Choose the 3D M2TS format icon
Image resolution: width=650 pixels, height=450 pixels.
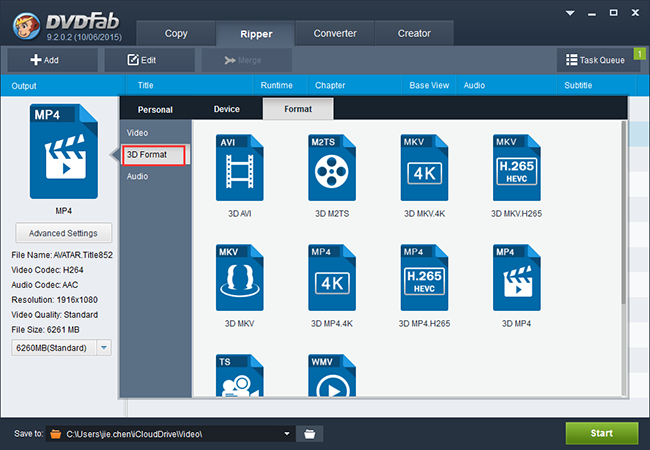pos(332,167)
